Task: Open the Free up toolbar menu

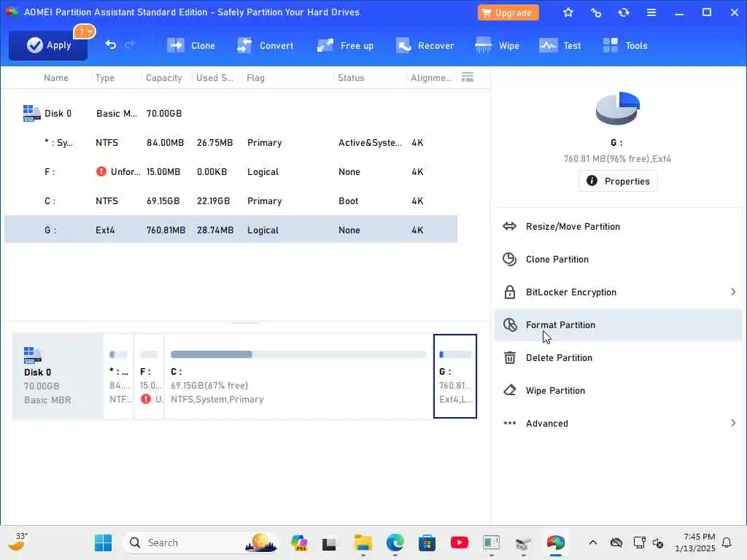Action: tap(345, 45)
